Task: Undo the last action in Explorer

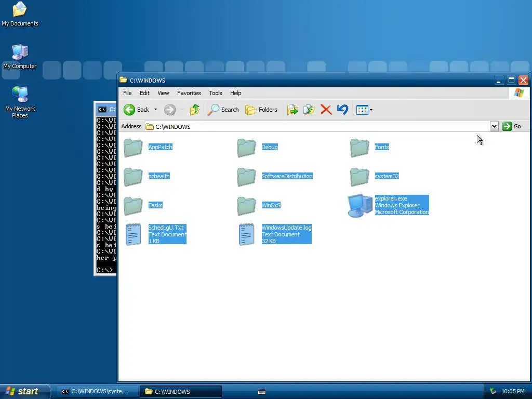Action: (x=343, y=110)
